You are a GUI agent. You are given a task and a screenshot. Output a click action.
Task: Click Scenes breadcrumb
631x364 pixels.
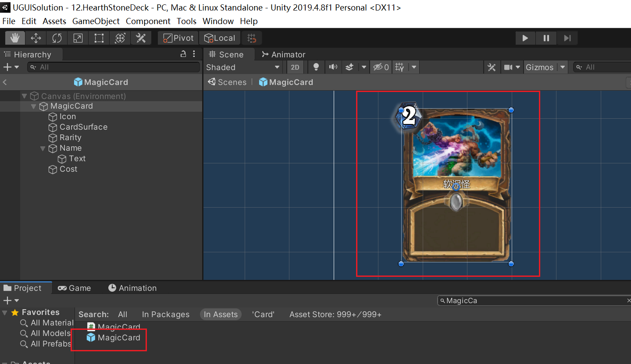227,82
